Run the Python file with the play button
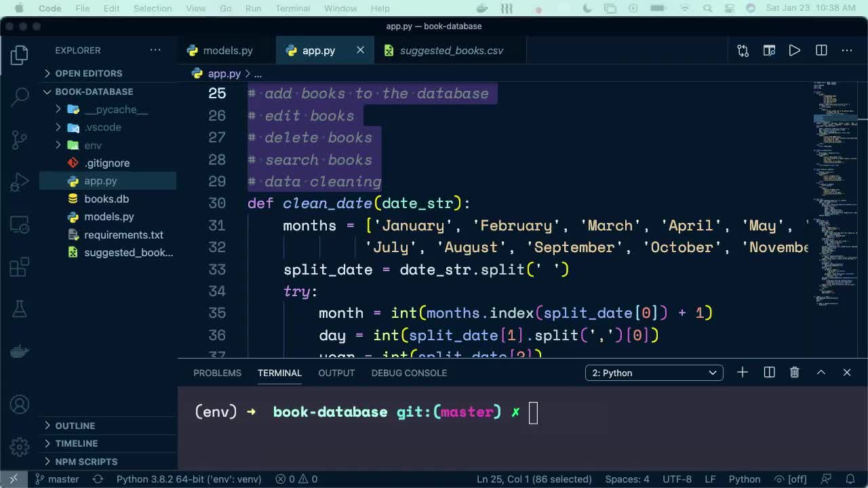Viewport: 868px width, 488px height. point(794,50)
